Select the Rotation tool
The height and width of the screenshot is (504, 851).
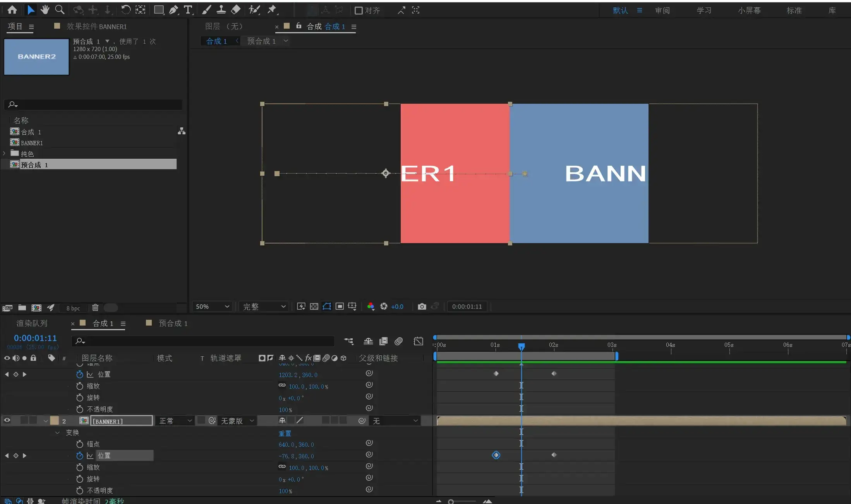125,10
